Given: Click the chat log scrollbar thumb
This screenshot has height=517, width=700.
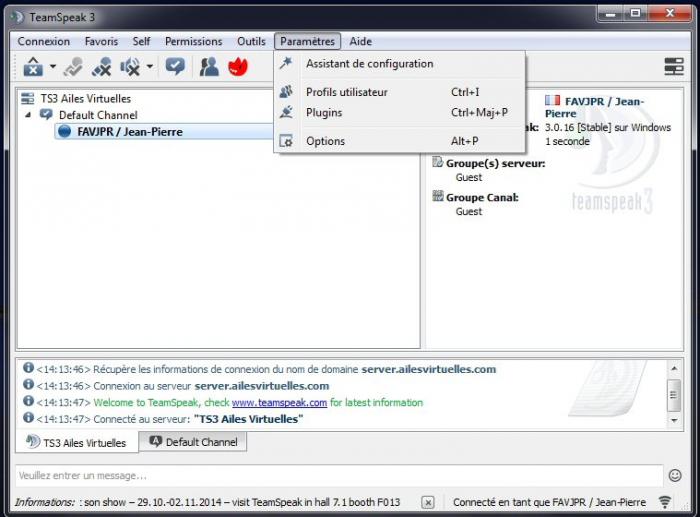Looking at the screenshot, I should click(674, 395).
